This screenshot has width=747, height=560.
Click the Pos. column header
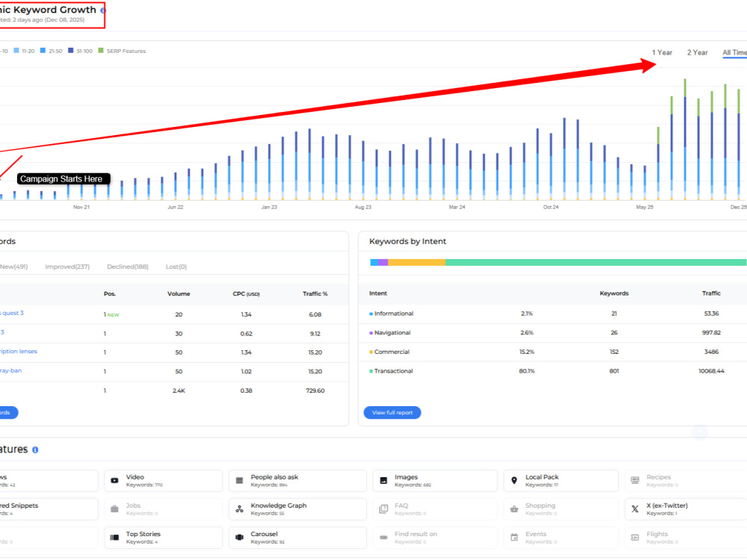110,293
